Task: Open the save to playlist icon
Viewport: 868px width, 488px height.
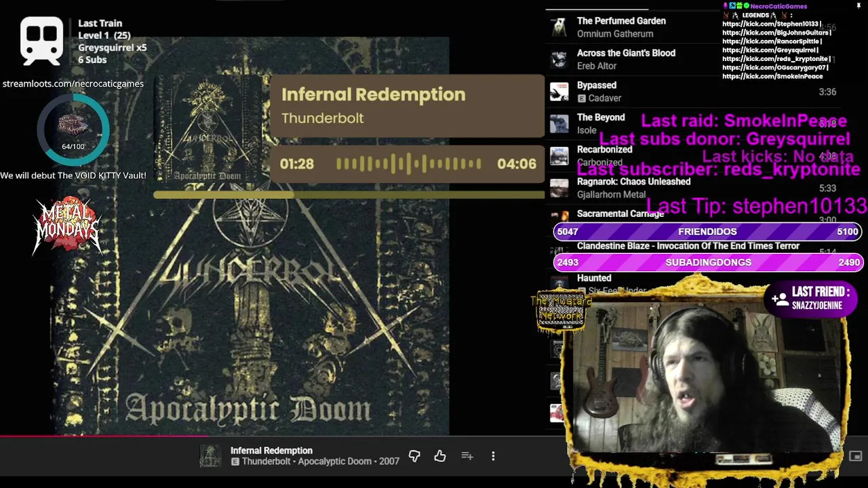Action: click(467, 456)
